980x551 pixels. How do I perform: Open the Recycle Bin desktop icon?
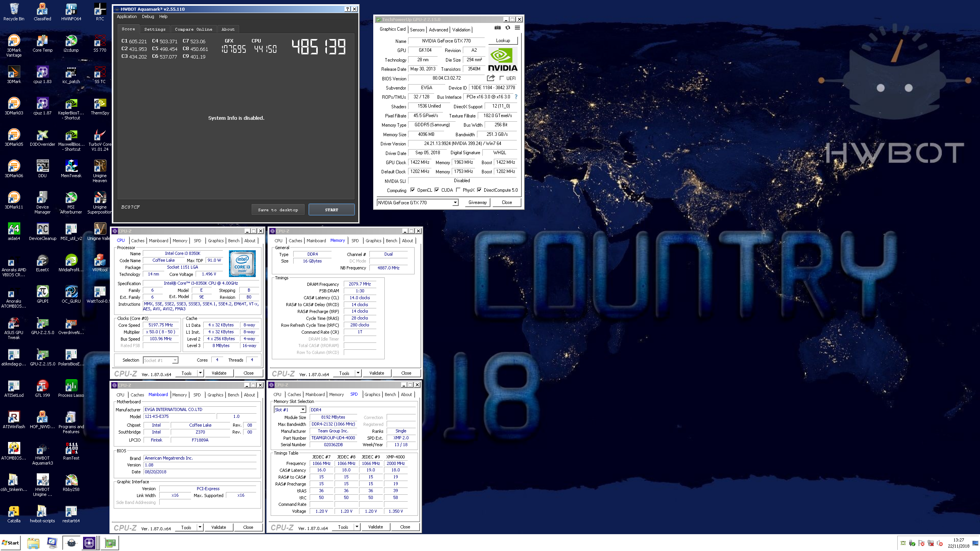pos(14,11)
